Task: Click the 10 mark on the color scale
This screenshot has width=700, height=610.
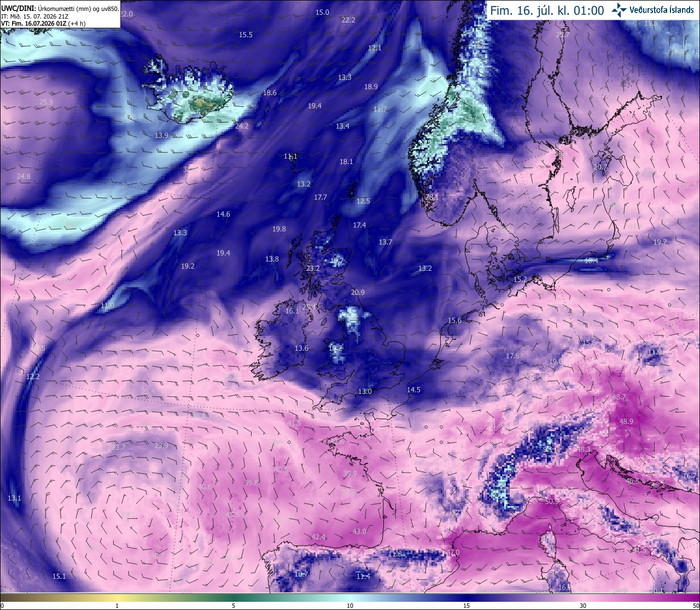Action: click(350, 606)
